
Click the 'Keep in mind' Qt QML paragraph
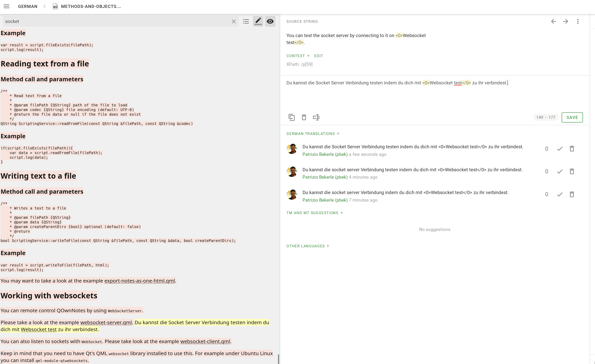(x=137, y=357)
